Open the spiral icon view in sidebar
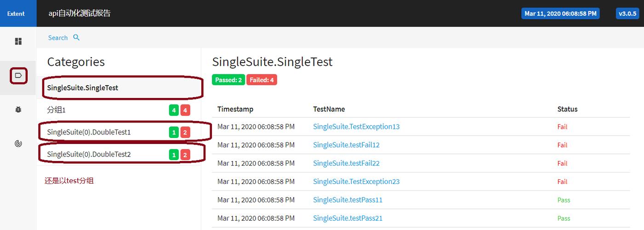644x230 pixels. (x=18, y=144)
